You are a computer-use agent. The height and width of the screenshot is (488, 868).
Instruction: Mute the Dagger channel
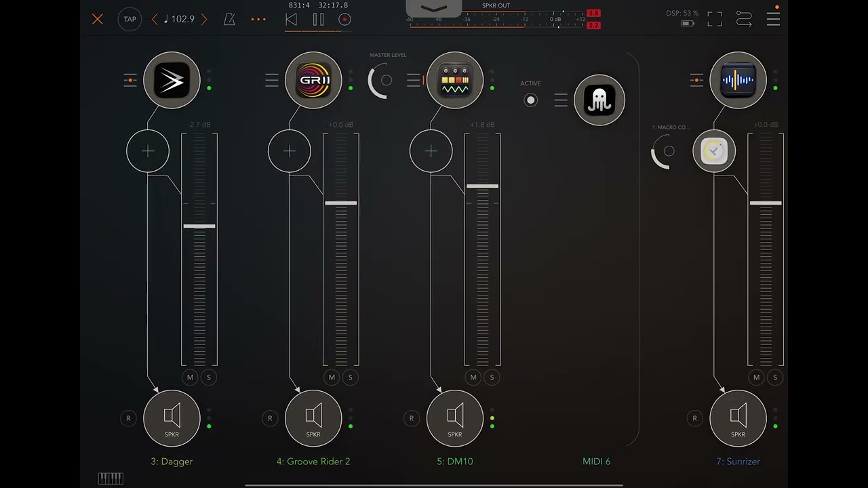(190, 378)
